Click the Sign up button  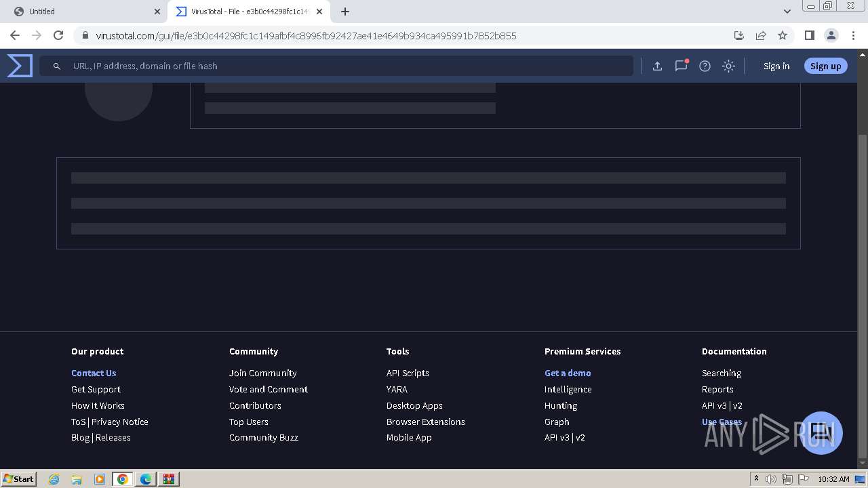pyautogui.click(x=825, y=66)
